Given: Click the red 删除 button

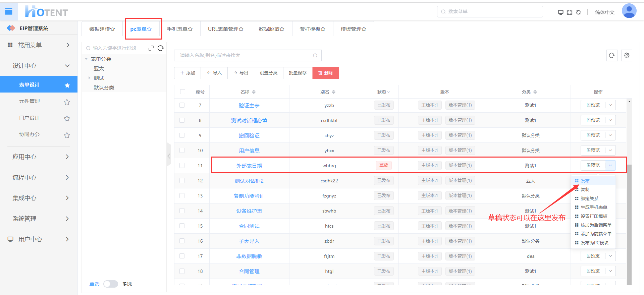Looking at the screenshot, I should coord(325,73).
